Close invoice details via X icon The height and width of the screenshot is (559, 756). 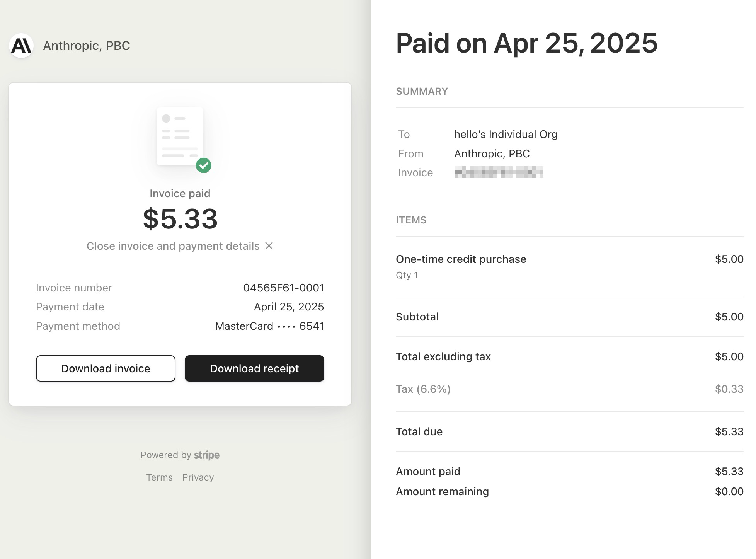pyautogui.click(x=269, y=246)
